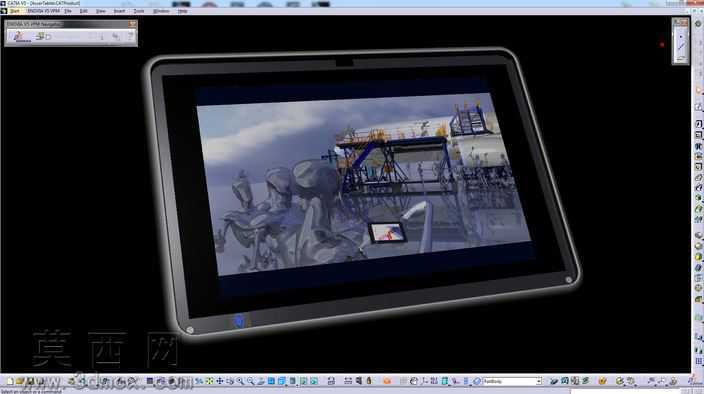Viewport: 704px width, 394px height.
Task: Click the Zoom Out icon
Action: point(251,381)
